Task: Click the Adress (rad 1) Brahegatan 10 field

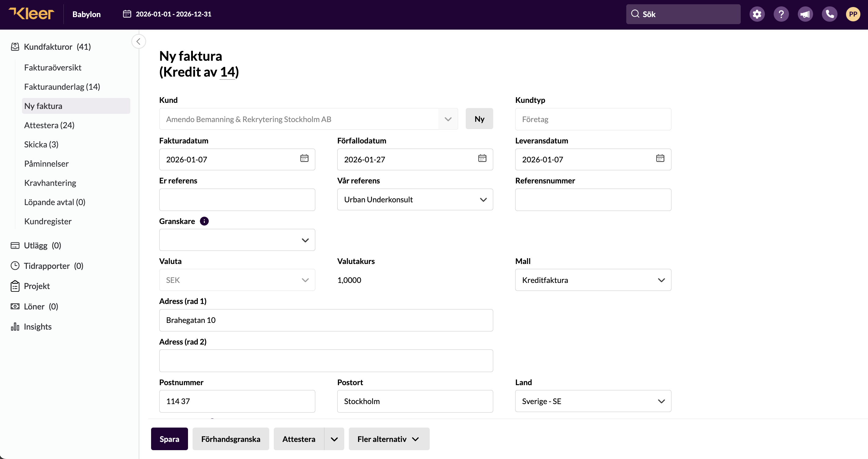Action: pos(326,320)
